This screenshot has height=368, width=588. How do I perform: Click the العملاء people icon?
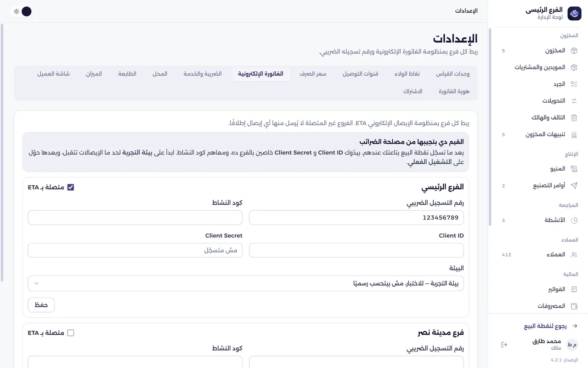[x=574, y=254]
